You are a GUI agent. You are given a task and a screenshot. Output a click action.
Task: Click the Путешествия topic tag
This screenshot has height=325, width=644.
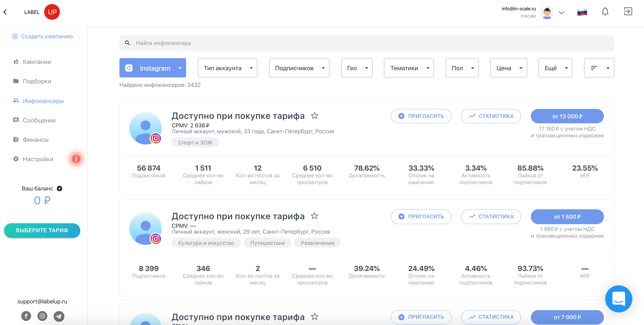coord(267,243)
